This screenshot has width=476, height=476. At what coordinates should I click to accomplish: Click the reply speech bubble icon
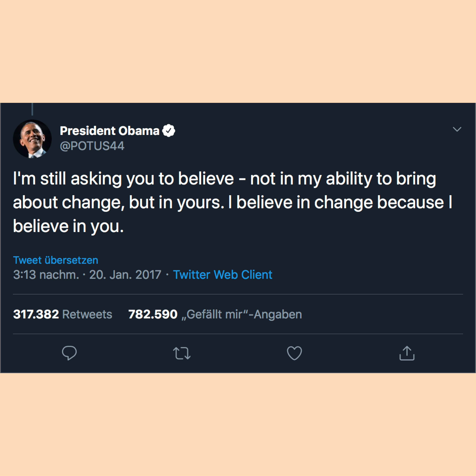point(69,353)
